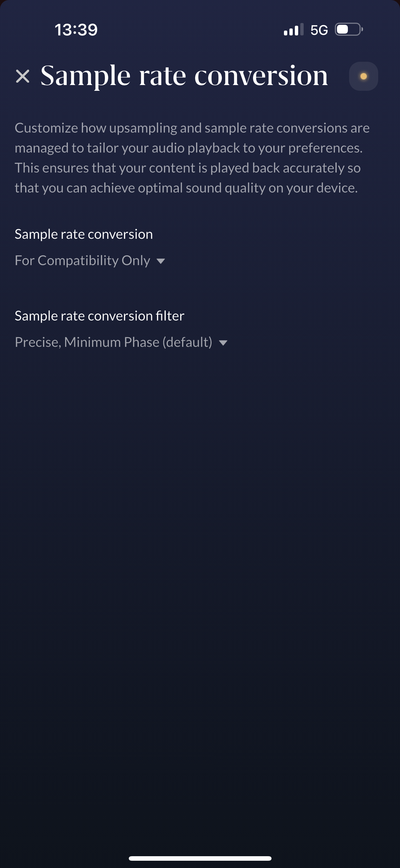Tap the orange dot signal path button
Image resolution: width=400 pixels, height=868 pixels.
click(363, 76)
